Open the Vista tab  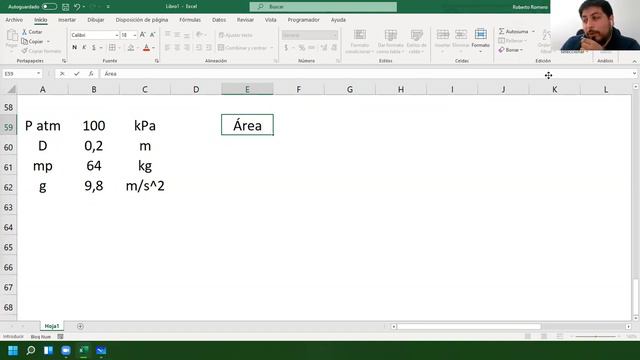tap(270, 20)
